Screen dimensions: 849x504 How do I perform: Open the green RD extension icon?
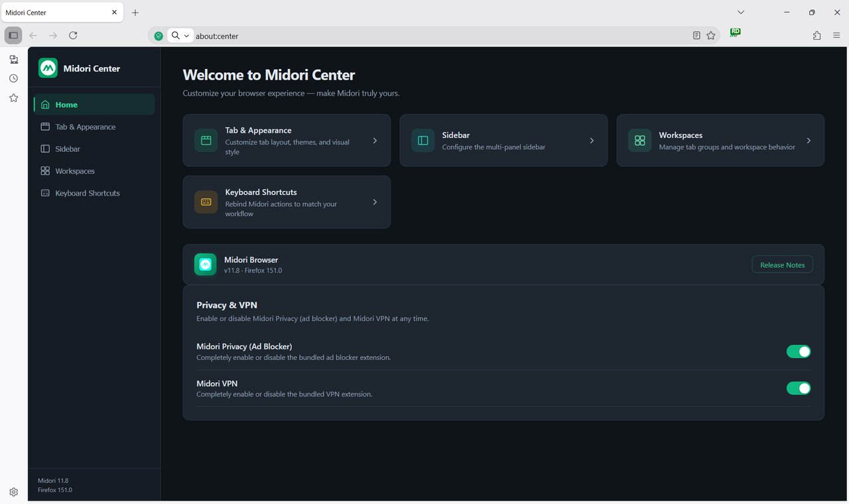(736, 32)
